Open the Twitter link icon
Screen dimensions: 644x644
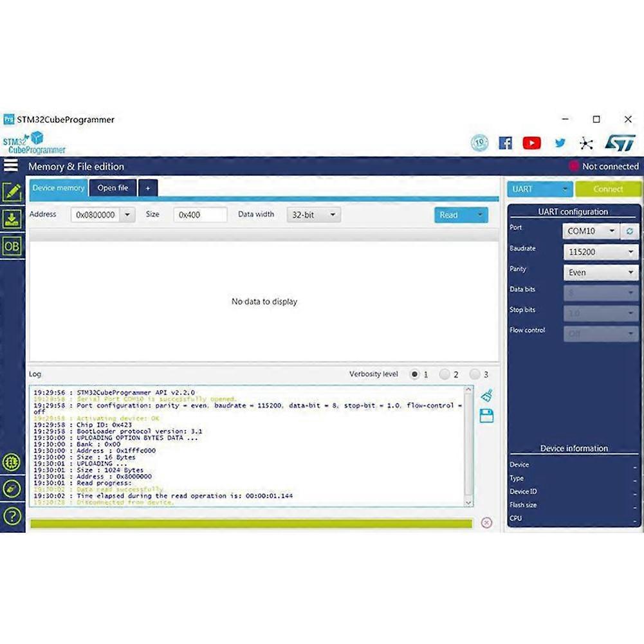click(560, 143)
